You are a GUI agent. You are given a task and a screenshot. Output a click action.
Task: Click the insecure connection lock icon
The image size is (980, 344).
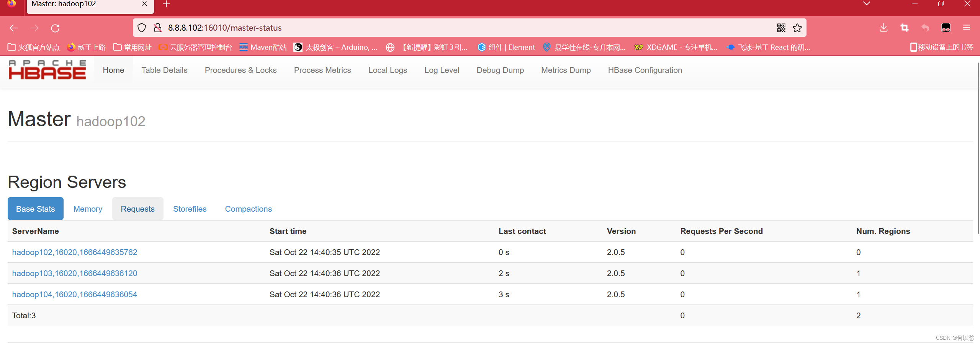(x=157, y=28)
